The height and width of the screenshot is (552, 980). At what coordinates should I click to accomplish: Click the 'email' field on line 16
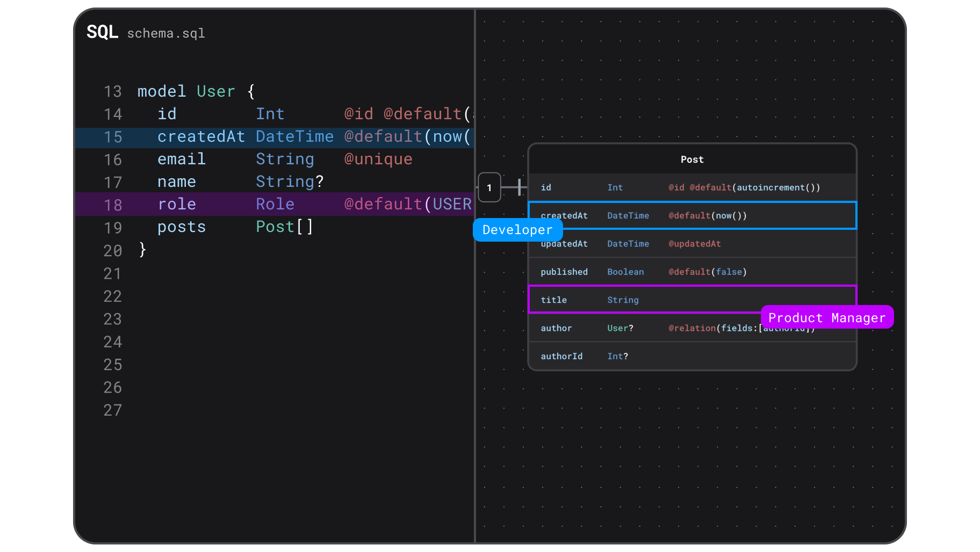click(x=182, y=159)
